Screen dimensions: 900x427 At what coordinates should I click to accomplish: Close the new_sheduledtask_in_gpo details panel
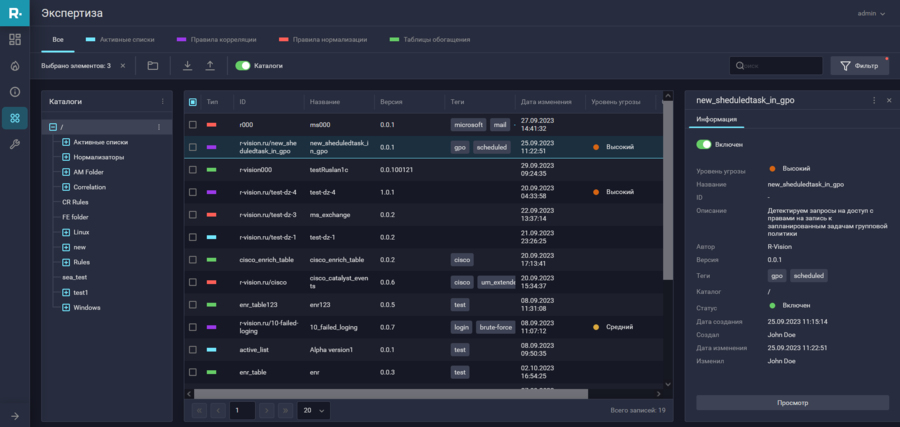click(889, 100)
